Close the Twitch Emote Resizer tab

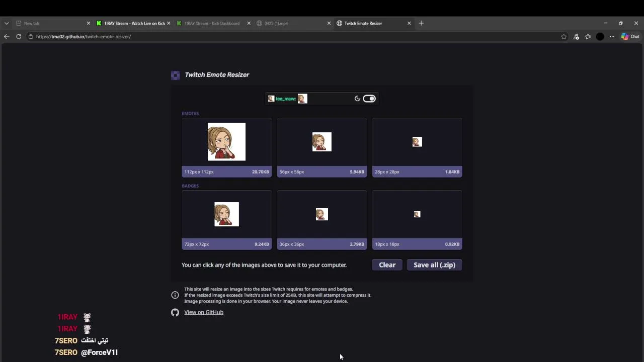click(x=409, y=23)
